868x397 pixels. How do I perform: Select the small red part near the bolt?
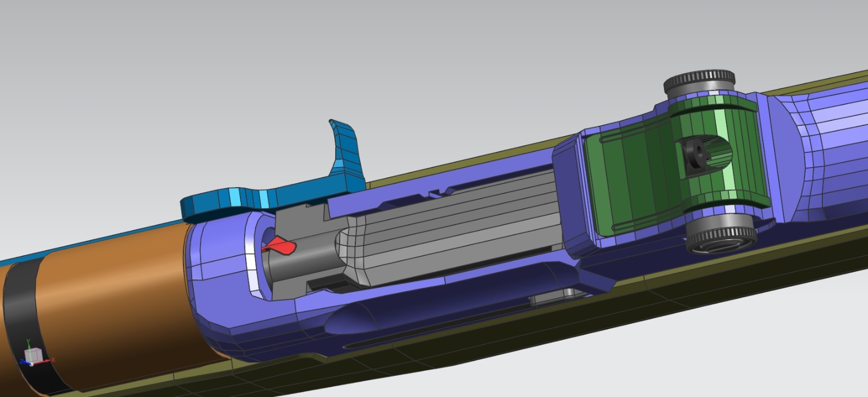point(281,247)
